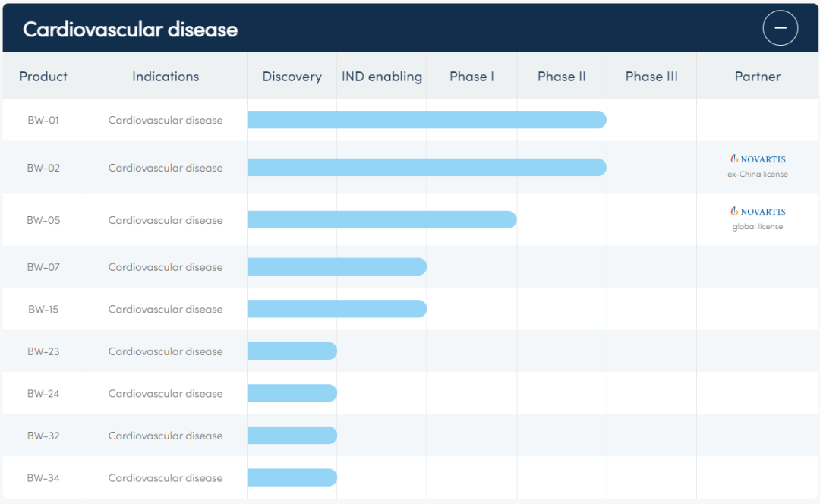This screenshot has width=820, height=504.
Task: Click the Phase I column header
Action: tap(471, 77)
